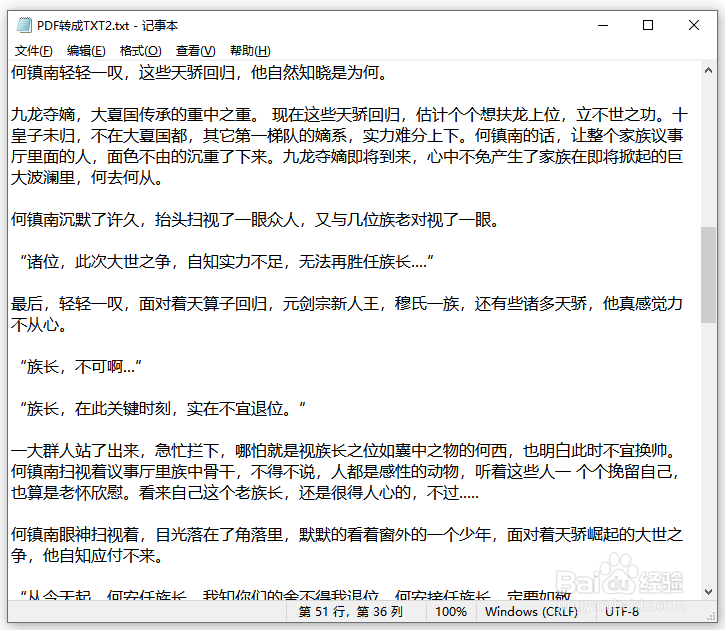Click the Notepad icon in title bar
This screenshot has width=725, height=630.
tap(24, 25)
